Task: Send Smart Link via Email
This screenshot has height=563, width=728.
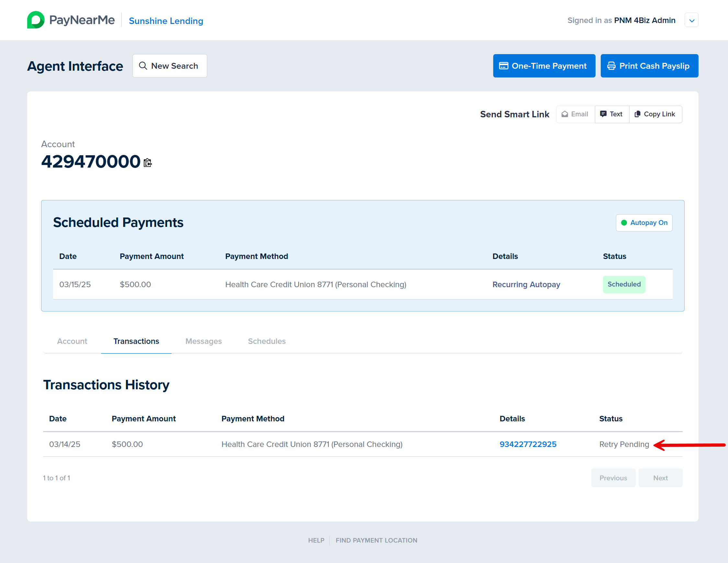Action: [x=575, y=114]
